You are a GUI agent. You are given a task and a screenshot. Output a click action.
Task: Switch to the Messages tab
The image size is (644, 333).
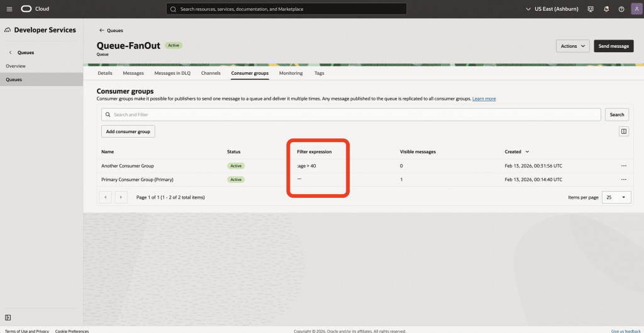(x=133, y=73)
